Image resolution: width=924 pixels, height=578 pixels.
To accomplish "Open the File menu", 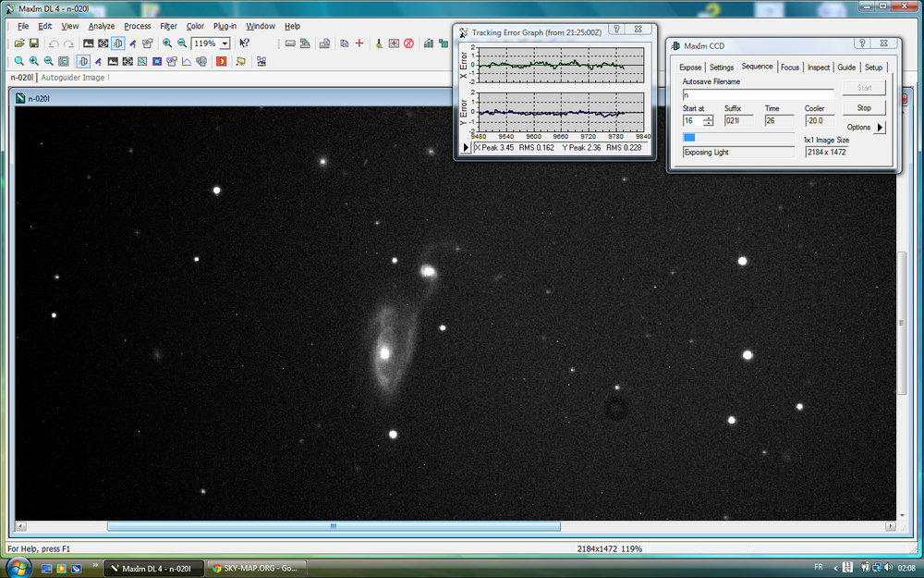I will coord(23,26).
